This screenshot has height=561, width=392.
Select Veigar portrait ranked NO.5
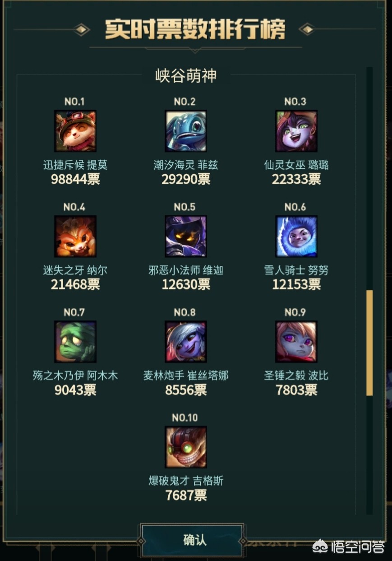[186, 236]
